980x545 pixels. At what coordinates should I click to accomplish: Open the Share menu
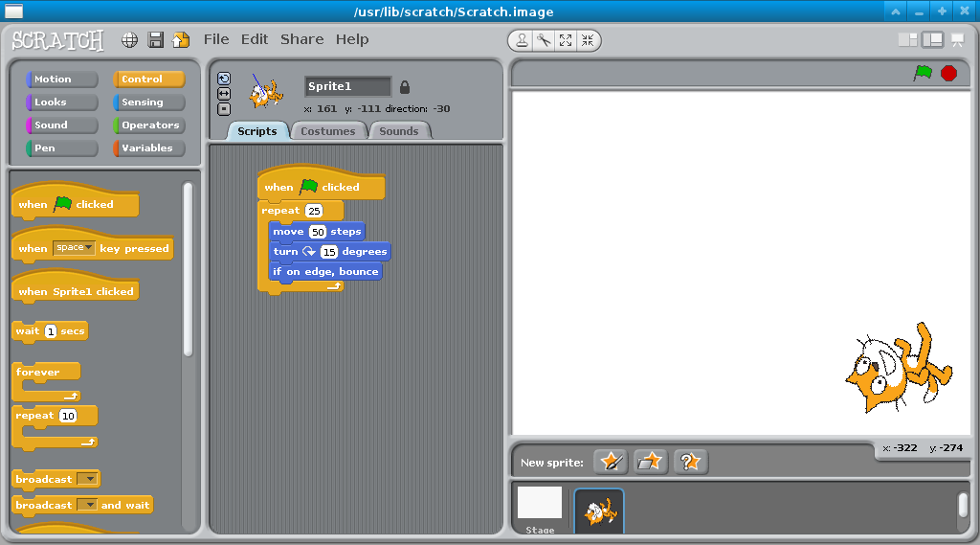301,39
